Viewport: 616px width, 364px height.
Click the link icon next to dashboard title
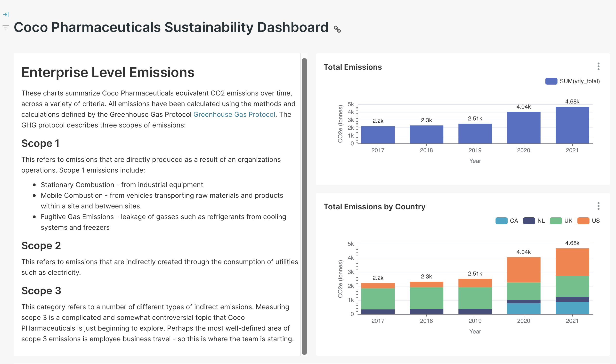pyautogui.click(x=337, y=29)
